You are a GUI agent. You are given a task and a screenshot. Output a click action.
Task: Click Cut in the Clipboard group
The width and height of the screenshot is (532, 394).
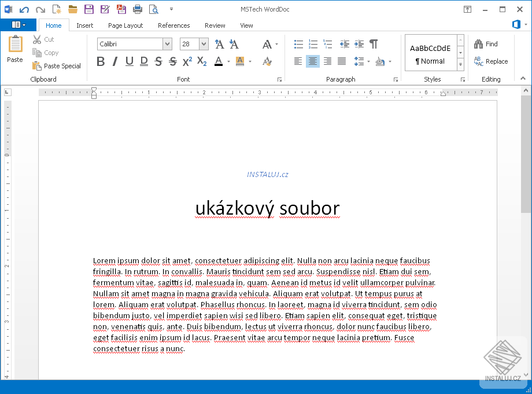tap(43, 39)
